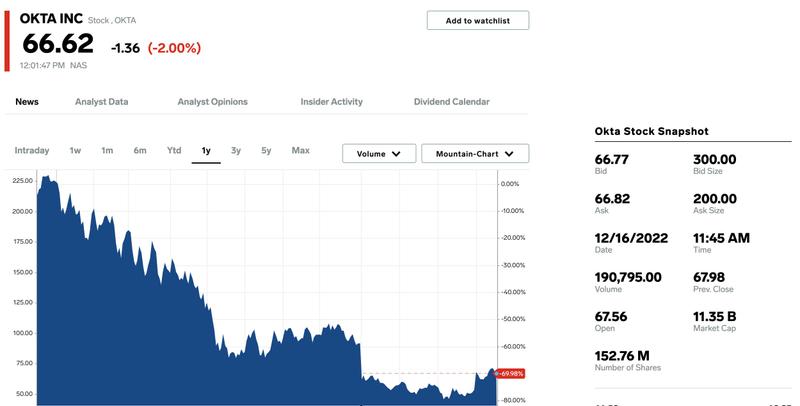Open Analyst Opinions tab

[x=212, y=102]
